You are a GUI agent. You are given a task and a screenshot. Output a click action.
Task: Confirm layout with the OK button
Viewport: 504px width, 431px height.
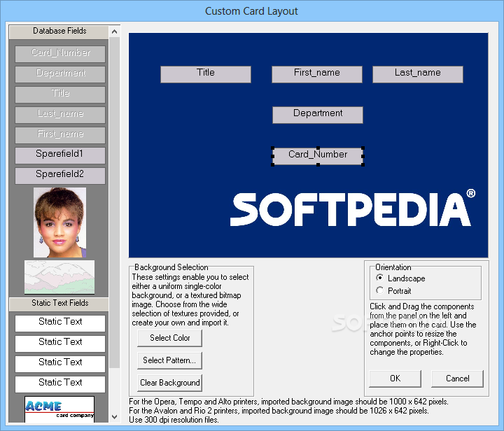(395, 379)
